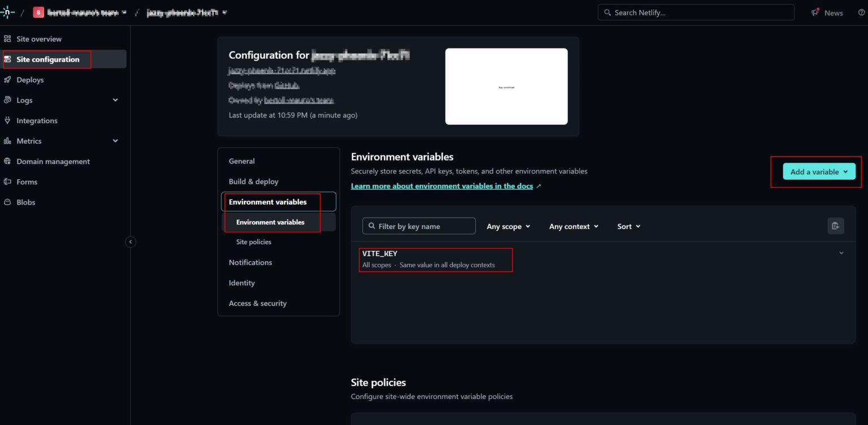The width and height of the screenshot is (868, 425).
Task: Open the Any context filter dropdown
Action: (x=574, y=226)
